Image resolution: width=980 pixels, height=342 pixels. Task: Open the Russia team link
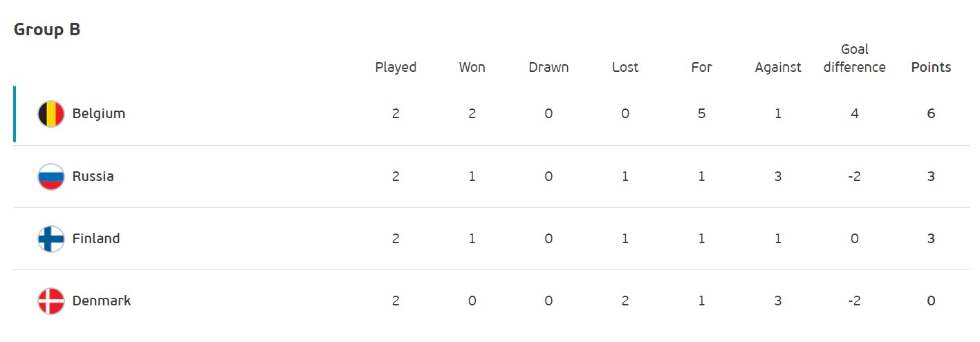pos(93,176)
